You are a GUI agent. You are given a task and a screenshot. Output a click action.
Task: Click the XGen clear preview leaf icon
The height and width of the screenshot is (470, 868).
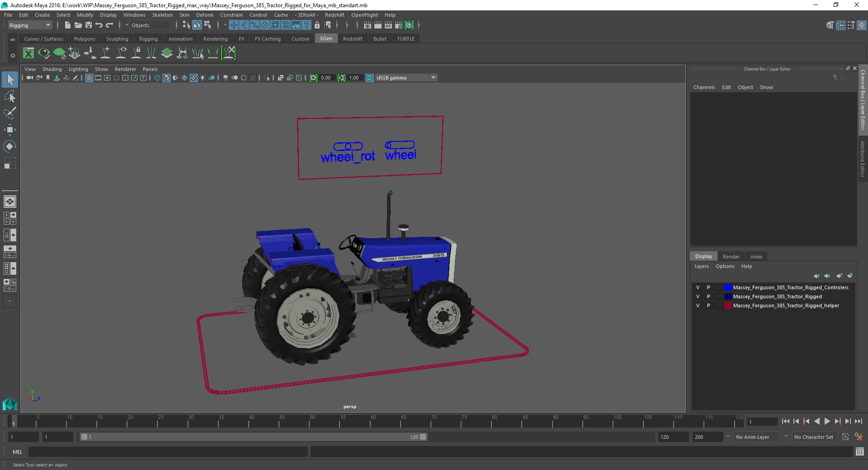(x=59, y=53)
